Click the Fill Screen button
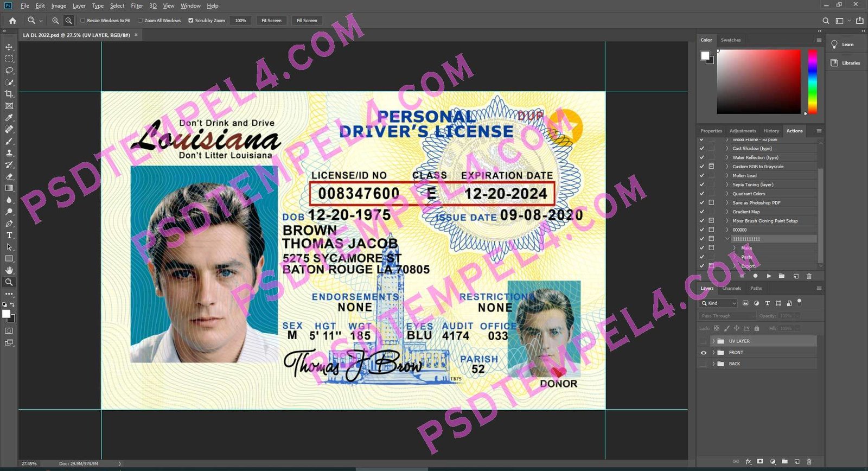Image resolution: width=868 pixels, height=471 pixels. point(307,21)
